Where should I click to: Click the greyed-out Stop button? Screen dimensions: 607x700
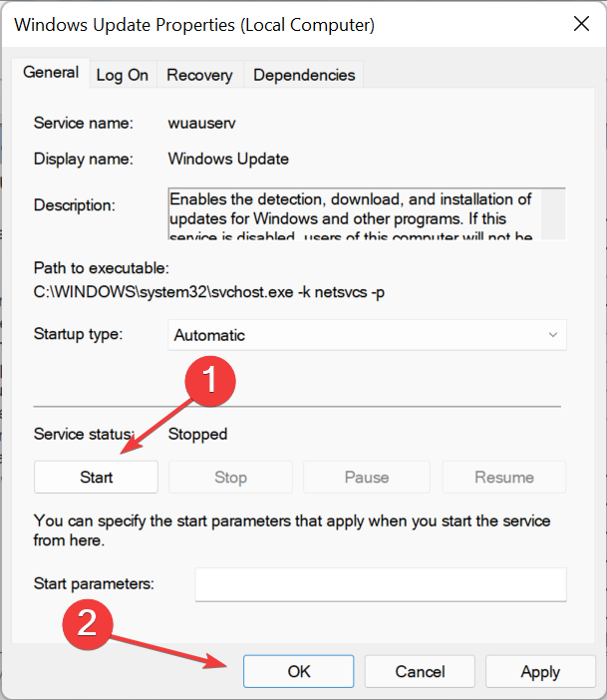[230, 477]
